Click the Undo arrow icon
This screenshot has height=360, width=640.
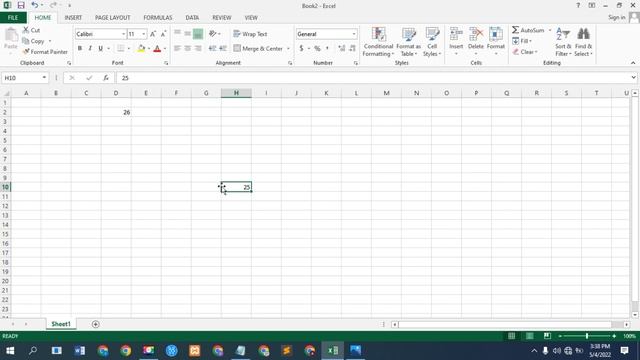pyautogui.click(x=35, y=5)
